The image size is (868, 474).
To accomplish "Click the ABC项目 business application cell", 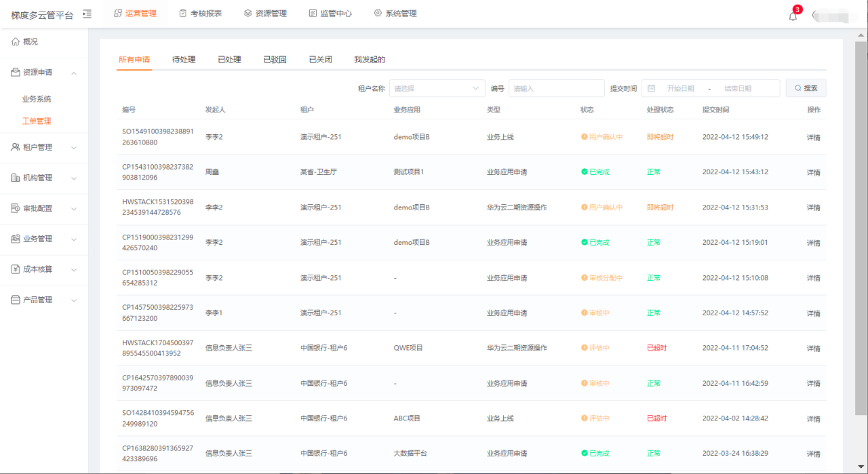I will tap(407, 418).
